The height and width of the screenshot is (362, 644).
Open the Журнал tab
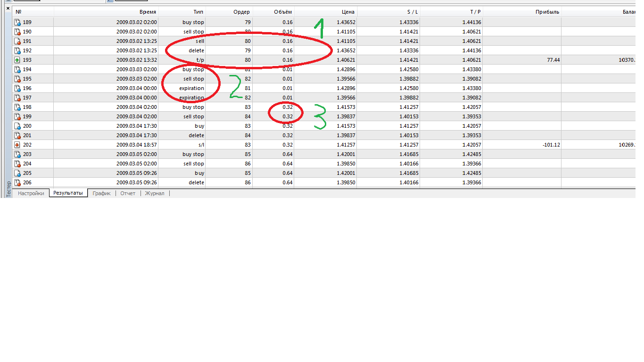pyautogui.click(x=155, y=193)
